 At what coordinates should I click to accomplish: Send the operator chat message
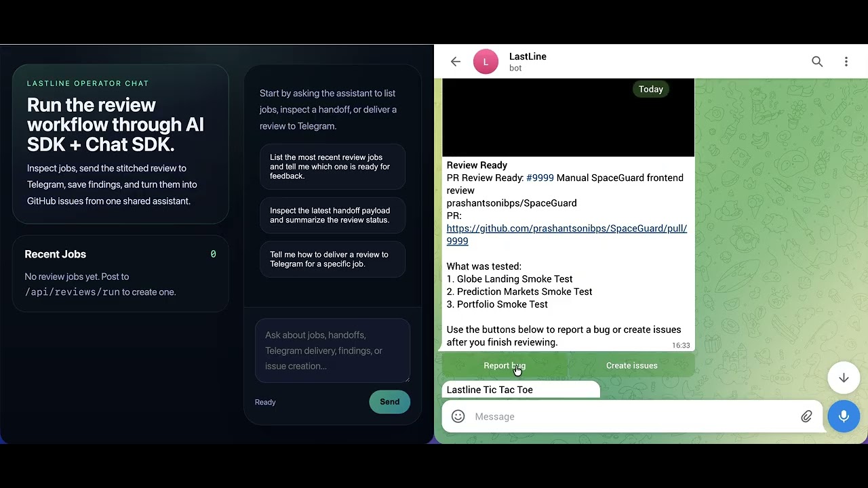point(389,402)
